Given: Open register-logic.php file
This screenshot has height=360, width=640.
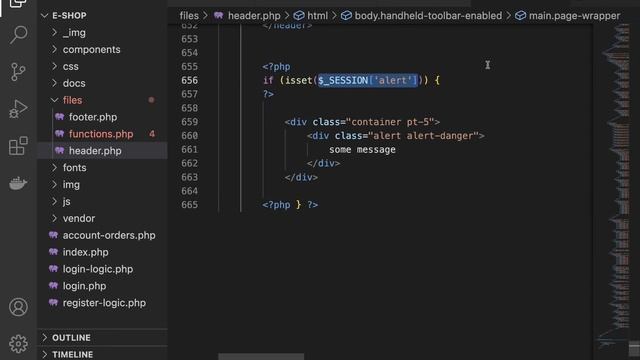Looking at the screenshot, I should [104, 303].
